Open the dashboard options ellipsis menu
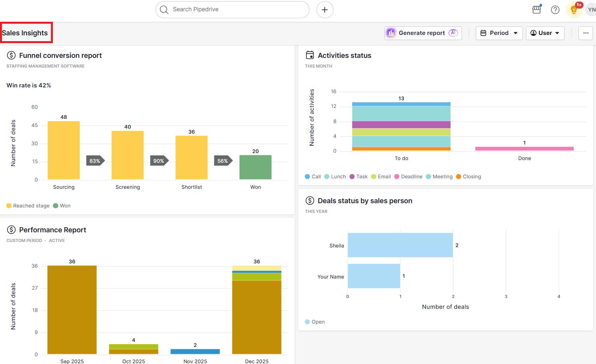The height and width of the screenshot is (364, 596). [586, 33]
